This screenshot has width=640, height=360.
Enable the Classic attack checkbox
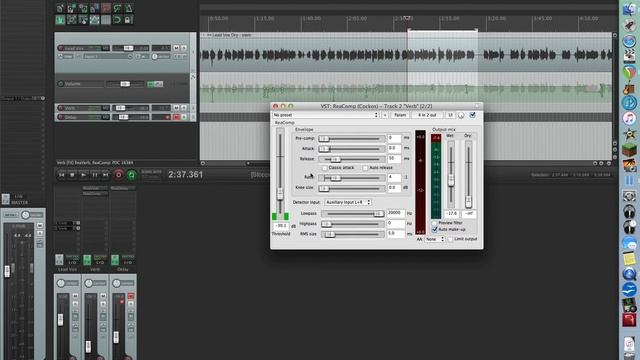click(324, 168)
